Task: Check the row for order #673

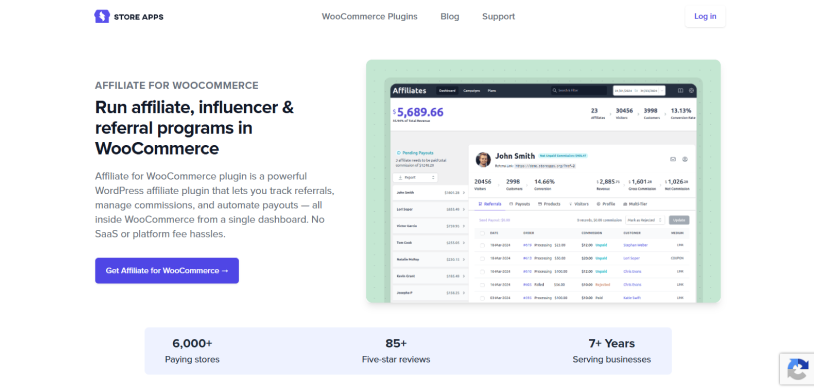Action: point(482,259)
